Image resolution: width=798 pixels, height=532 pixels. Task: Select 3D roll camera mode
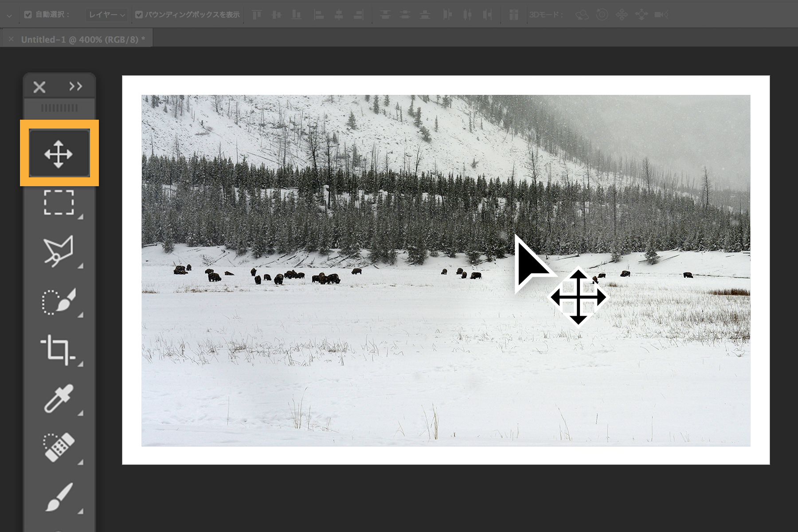602,15
